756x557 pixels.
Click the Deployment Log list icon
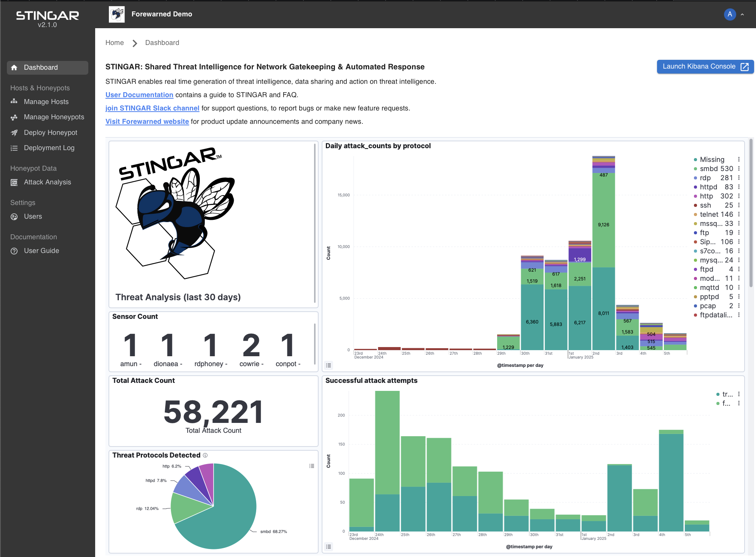click(x=14, y=148)
